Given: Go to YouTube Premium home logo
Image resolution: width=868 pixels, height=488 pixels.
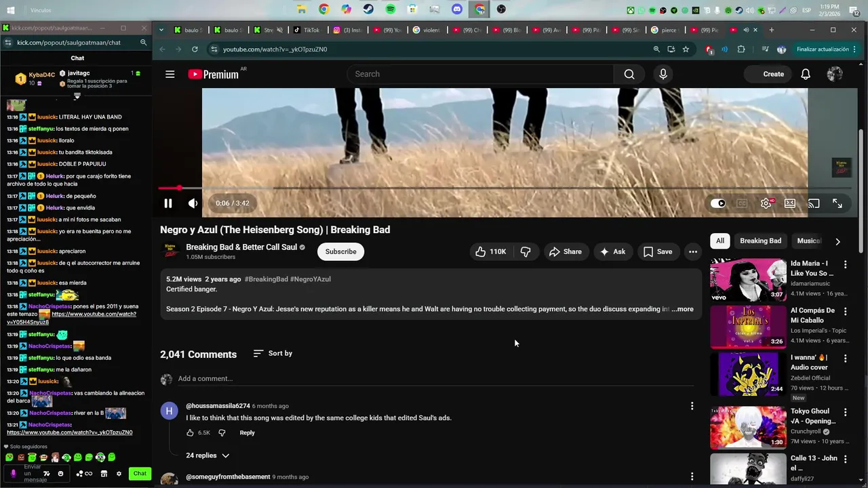Looking at the screenshot, I should (214, 74).
